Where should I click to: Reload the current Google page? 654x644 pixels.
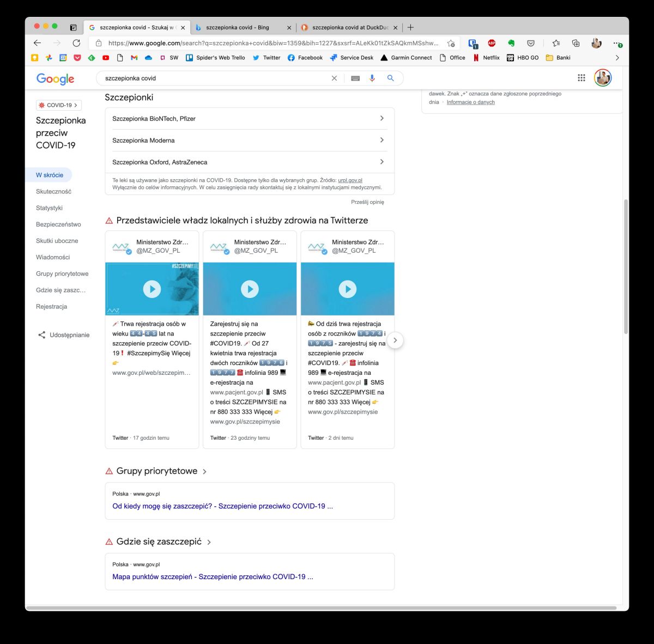(76, 43)
